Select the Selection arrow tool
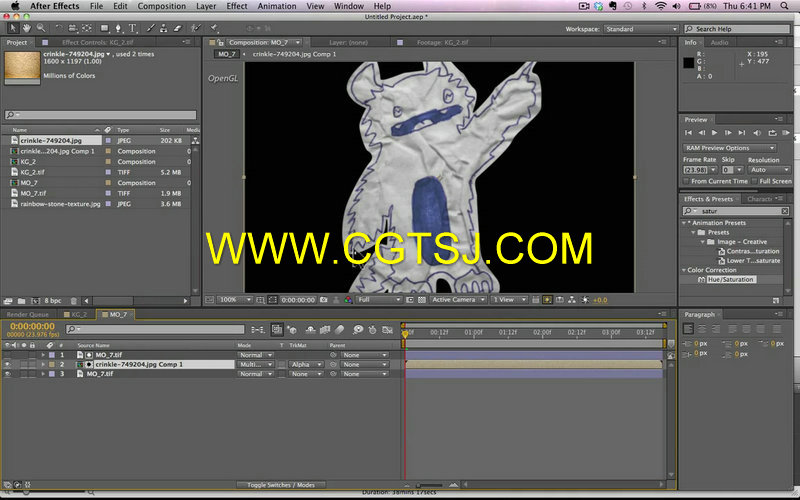This screenshot has width=800, height=500. [x=13, y=29]
